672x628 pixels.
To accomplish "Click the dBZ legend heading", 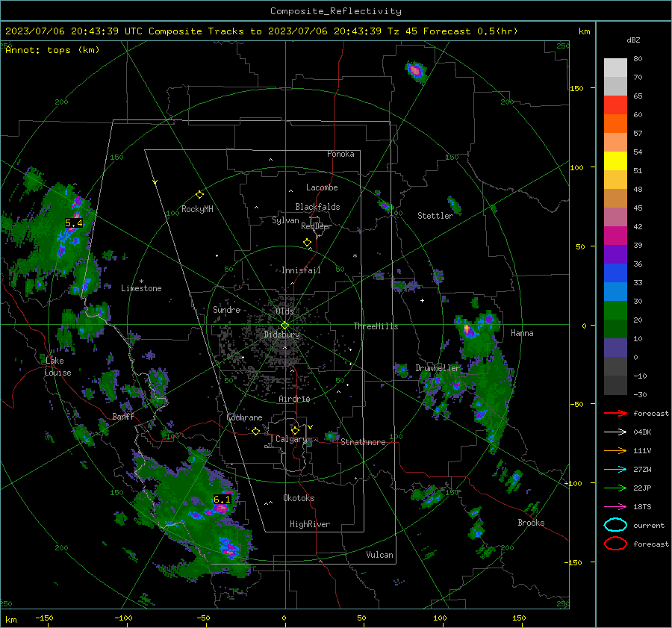I will [633, 40].
